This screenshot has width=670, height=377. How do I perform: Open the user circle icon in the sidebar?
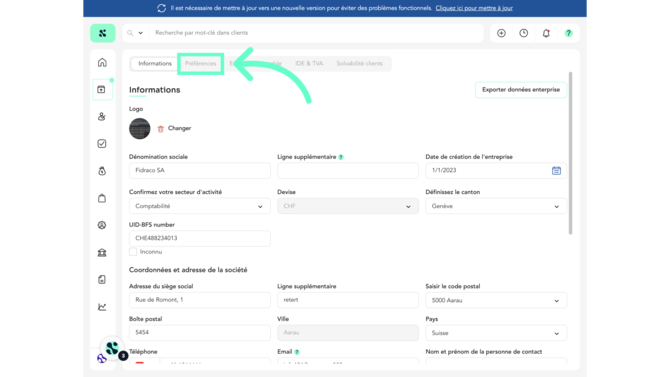(x=102, y=225)
